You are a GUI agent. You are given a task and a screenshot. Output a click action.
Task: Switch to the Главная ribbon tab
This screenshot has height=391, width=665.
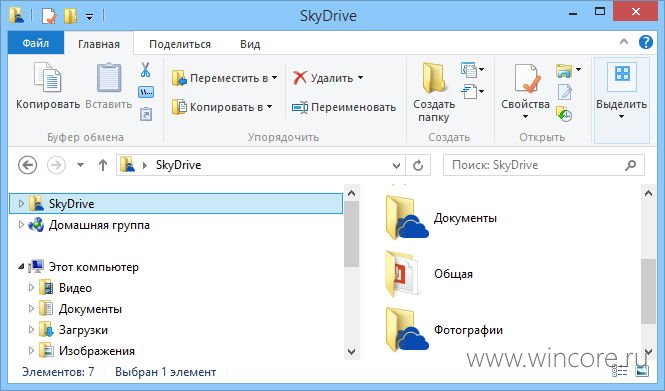point(99,44)
